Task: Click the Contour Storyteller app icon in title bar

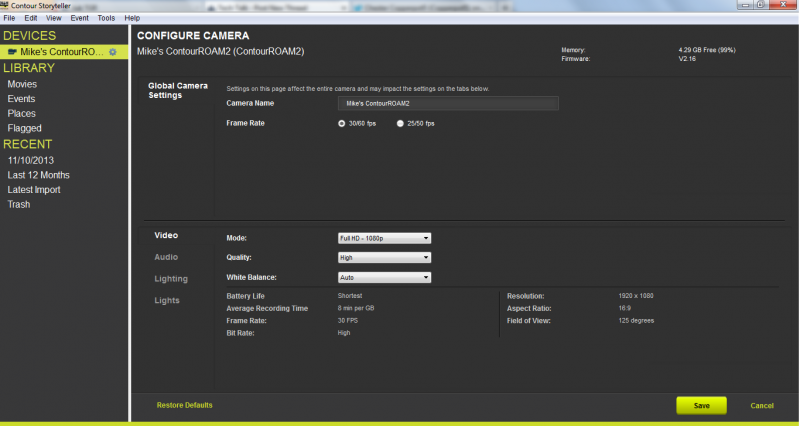Action: (x=5, y=5)
